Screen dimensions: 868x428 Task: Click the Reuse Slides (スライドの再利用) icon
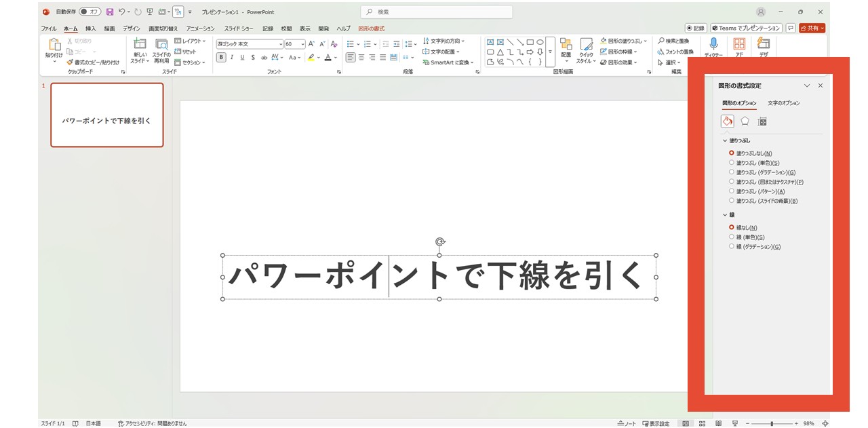(161, 44)
